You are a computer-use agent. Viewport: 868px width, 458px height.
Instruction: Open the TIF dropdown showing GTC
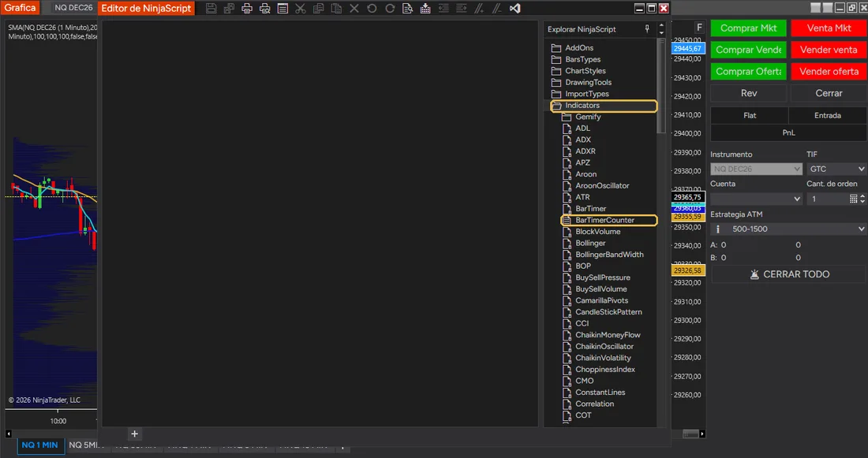pyautogui.click(x=836, y=169)
